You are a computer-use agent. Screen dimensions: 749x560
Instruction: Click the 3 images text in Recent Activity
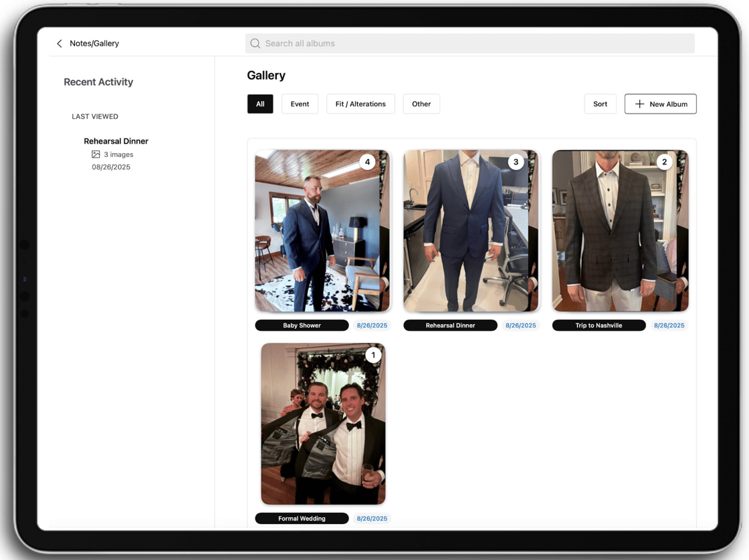pyautogui.click(x=118, y=154)
